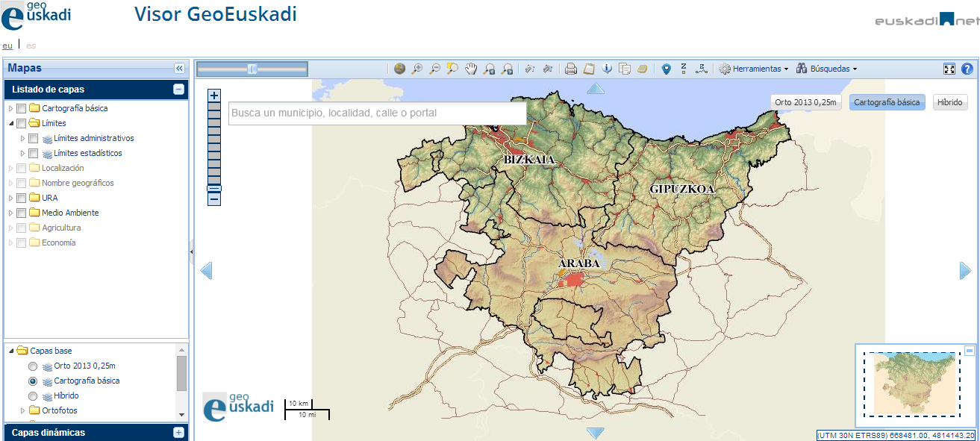
Task: Go to previous zoom view
Action: pos(489,69)
